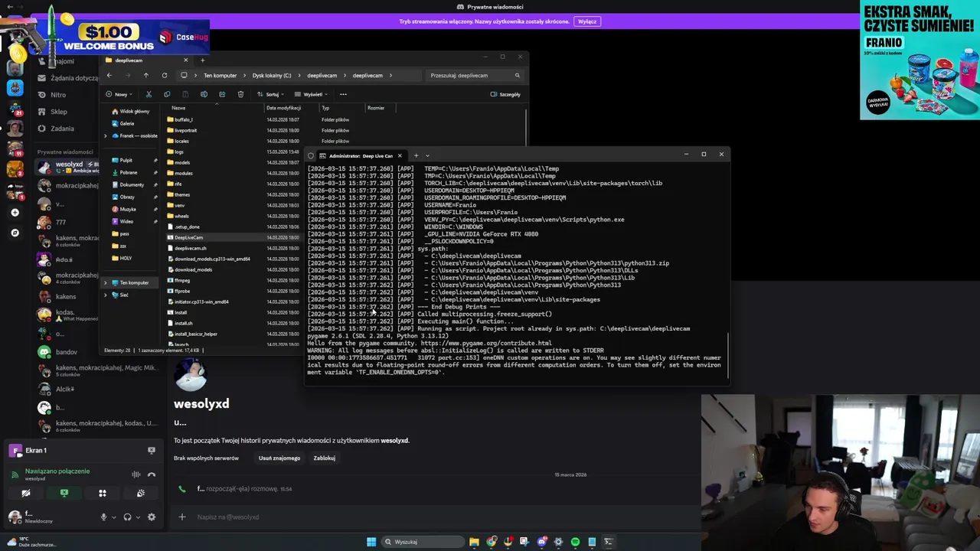Viewport: 980px width, 551px height.
Task: Click Ten komputer in the address breadcrumb
Action: 220,75
